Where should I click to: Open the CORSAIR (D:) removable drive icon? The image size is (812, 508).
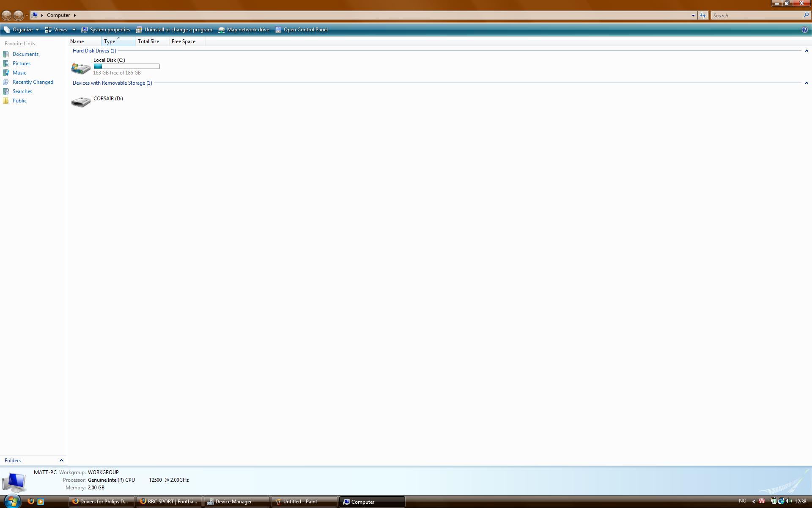(81, 102)
